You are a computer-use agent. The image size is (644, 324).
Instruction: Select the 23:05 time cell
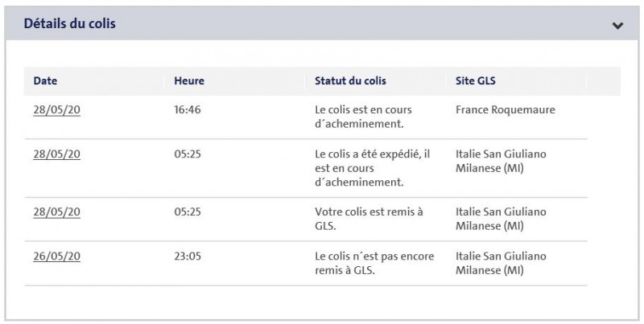tap(187, 256)
